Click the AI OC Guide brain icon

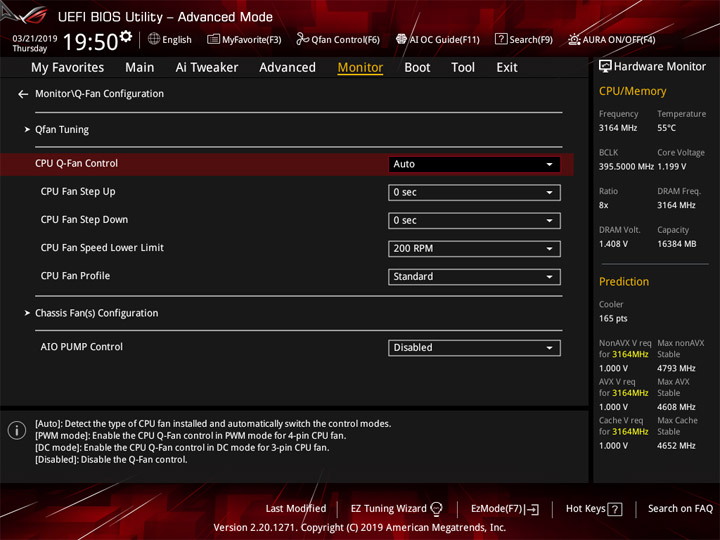point(401,39)
